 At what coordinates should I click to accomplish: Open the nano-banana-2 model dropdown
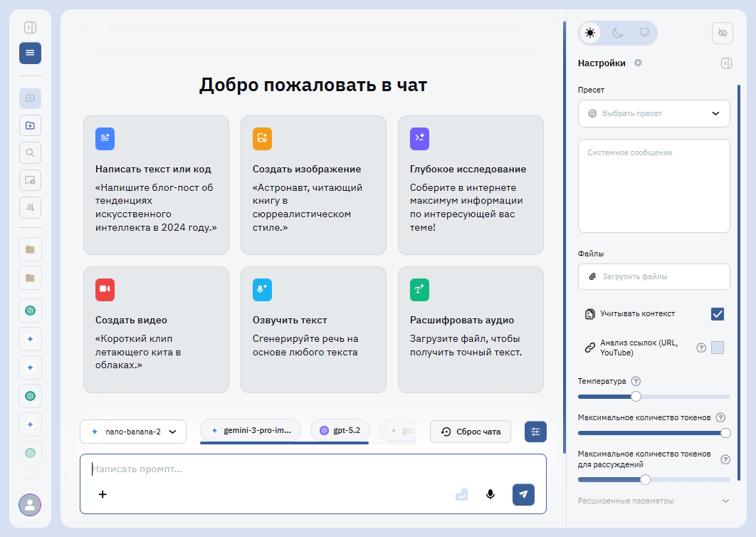coord(132,432)
